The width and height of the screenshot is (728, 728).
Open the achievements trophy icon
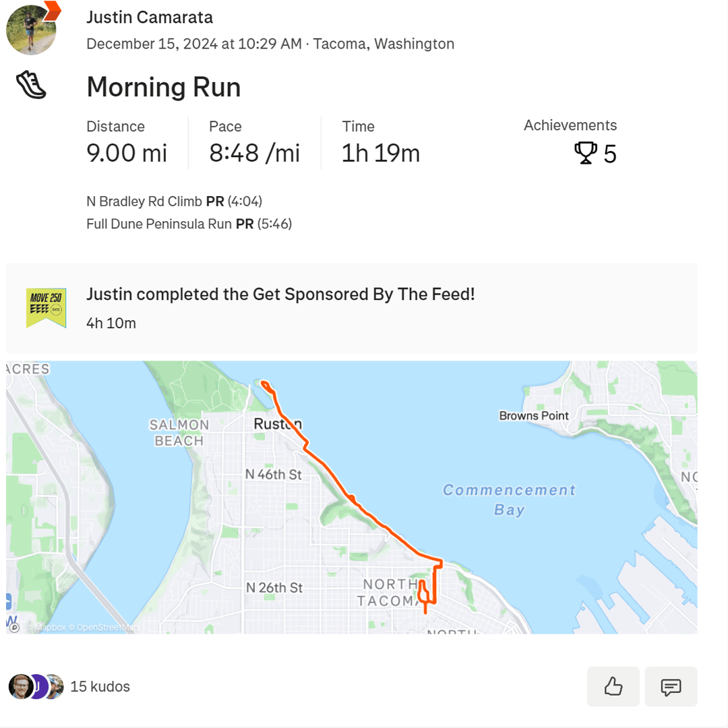[x=585, y=153]
